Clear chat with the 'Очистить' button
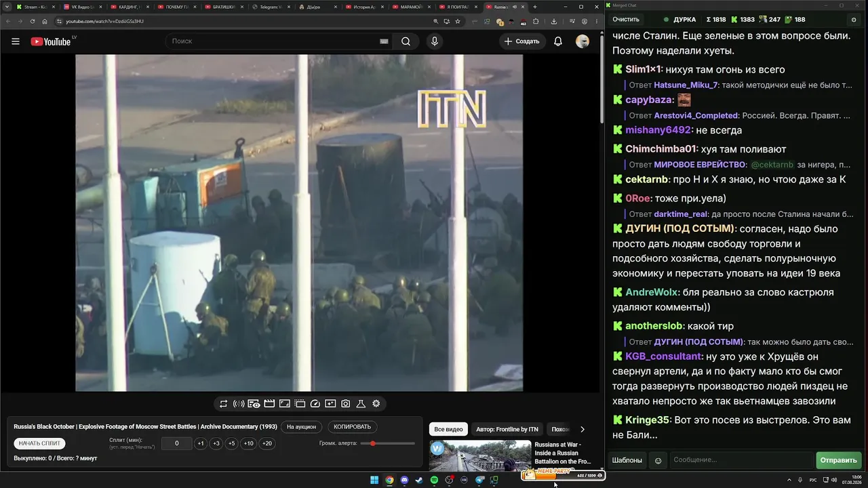Image resolution: width=868 pixels, height=488 pixels. pos(626,20)
